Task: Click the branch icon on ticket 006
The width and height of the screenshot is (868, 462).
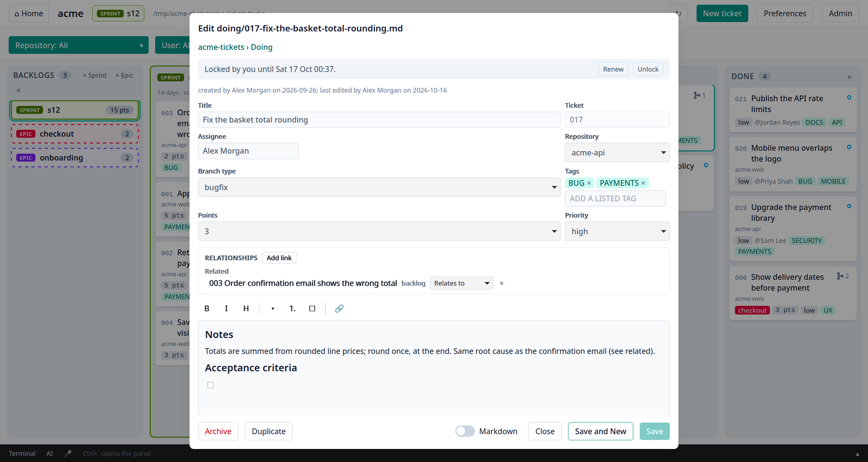Action: click(840, 277)
